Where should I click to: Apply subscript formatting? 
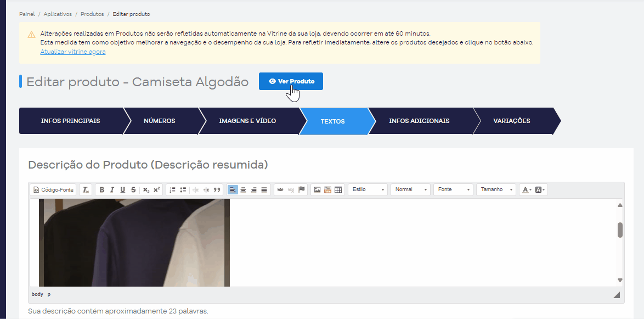[x=146, y=190]
